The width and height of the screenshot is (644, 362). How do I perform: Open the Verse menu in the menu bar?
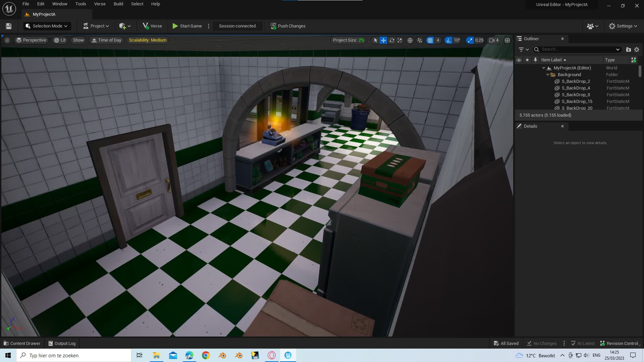click(100, 4)
